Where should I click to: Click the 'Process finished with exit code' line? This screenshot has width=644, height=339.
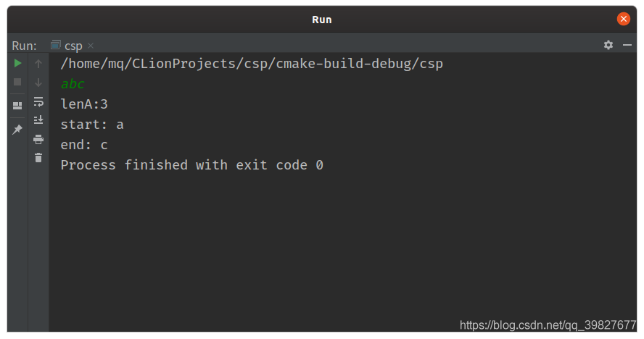[191, 165]
